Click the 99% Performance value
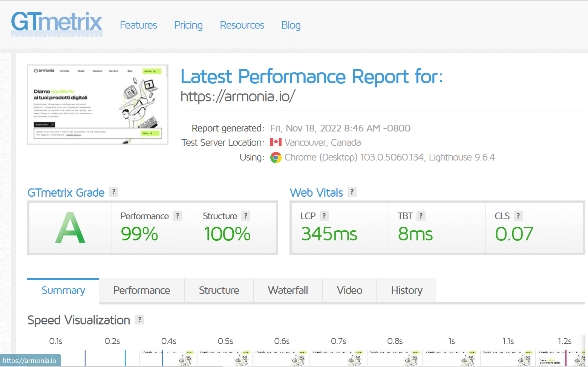The width and height of the screenshot is (588, 367). (x=139, y=234)
